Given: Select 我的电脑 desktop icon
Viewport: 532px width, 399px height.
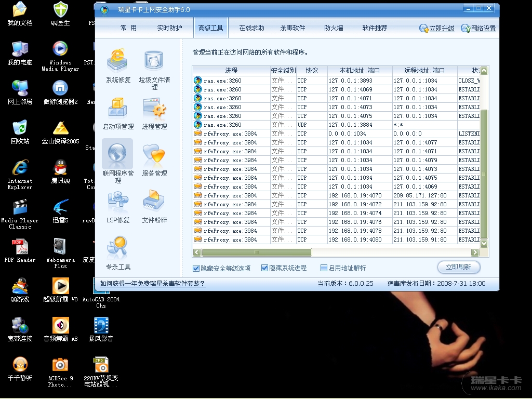Looking at the screenshot, I should coord(20,53).
